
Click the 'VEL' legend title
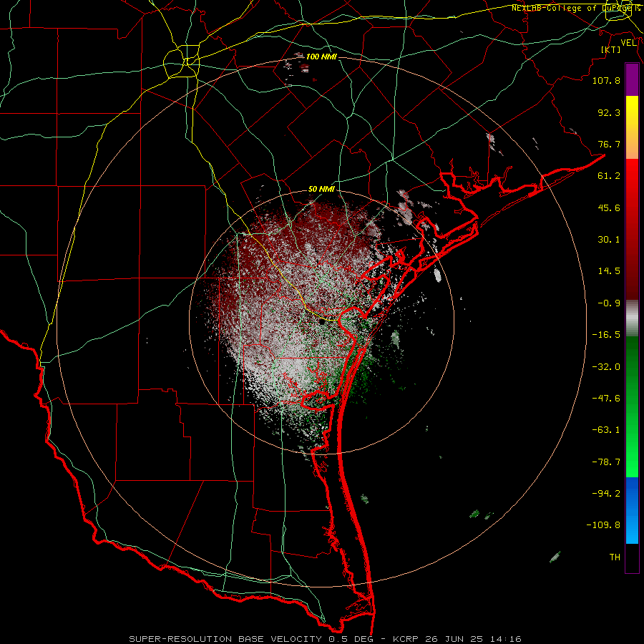(628, 43)
